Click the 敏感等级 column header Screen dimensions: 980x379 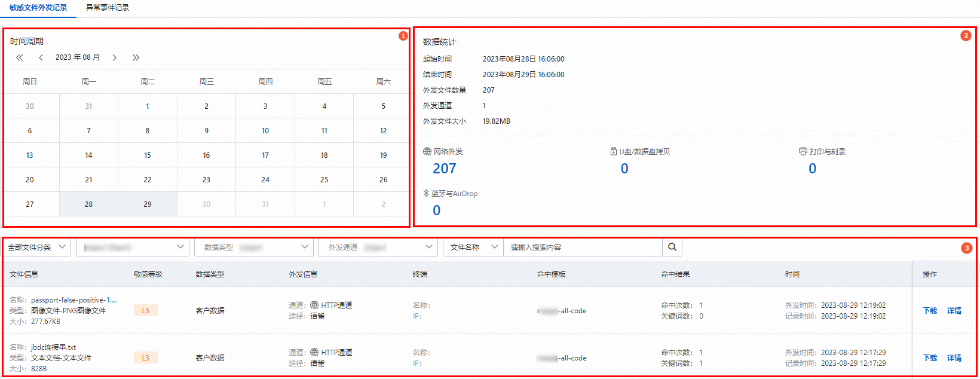[x=148, y=274]
